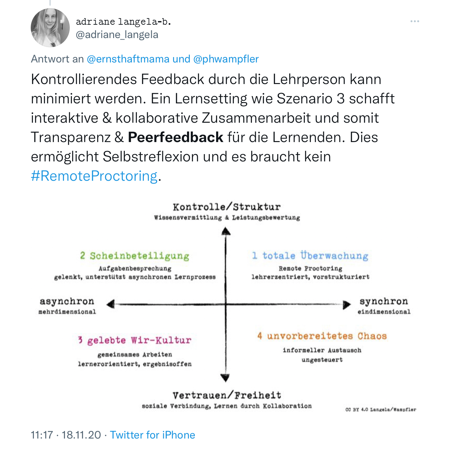Click adriane langela-b.'s profile picture
Viewport: 476px width, 449px height.
click(x=50, y=28)
